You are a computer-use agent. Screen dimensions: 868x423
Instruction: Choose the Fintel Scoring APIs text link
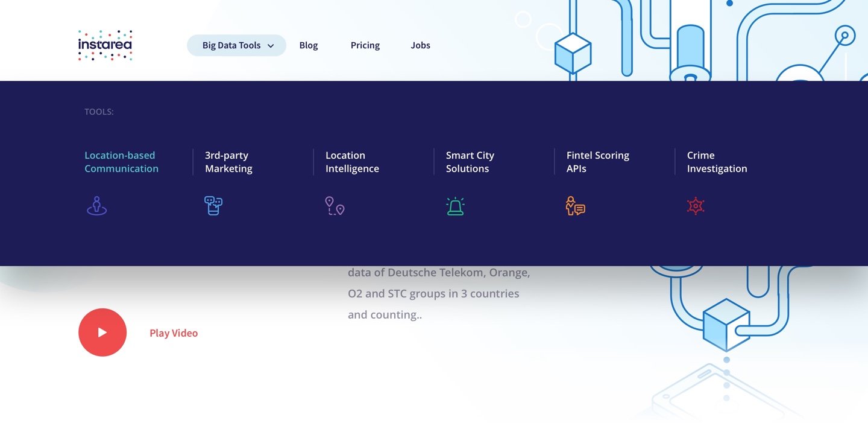tap(597, 162)
